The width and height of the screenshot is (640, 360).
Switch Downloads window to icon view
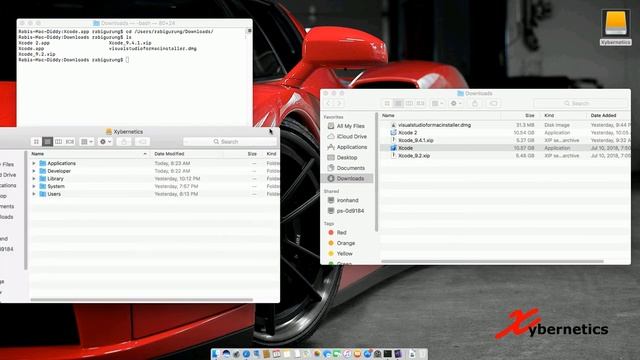click(387, 103)
